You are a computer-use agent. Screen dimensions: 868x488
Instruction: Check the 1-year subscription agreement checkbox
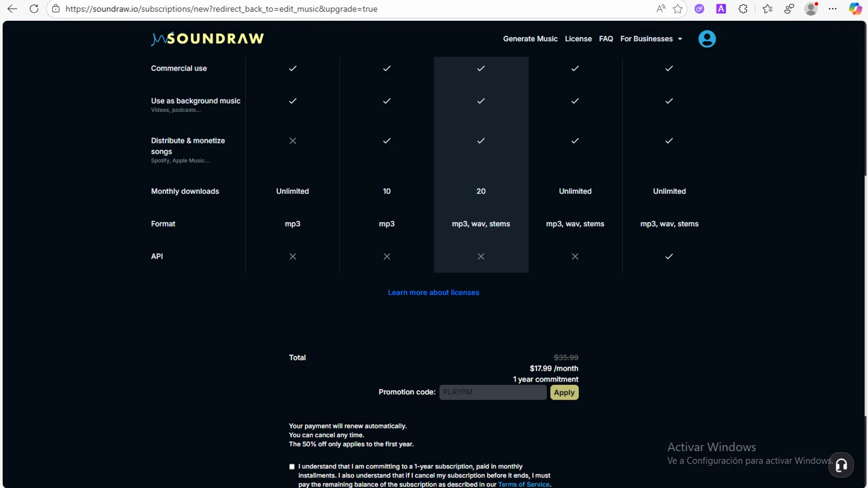(292, 467)
